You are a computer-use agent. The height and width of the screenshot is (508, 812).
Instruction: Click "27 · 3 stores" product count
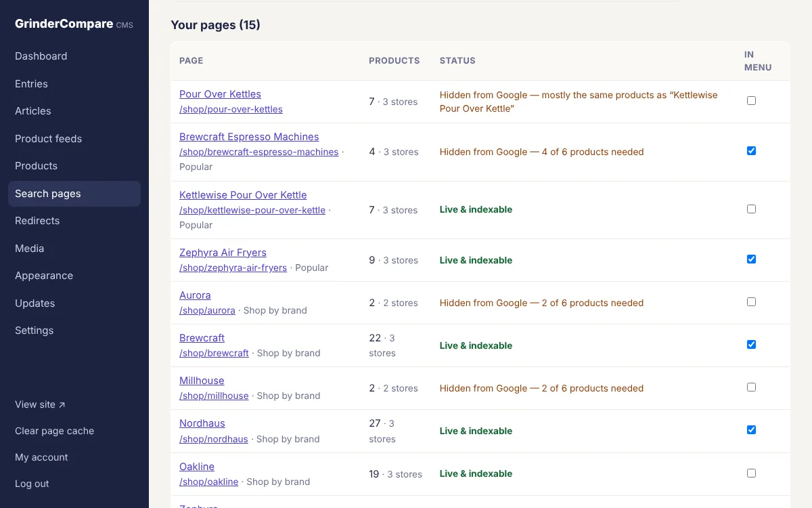tap(382, 431)
